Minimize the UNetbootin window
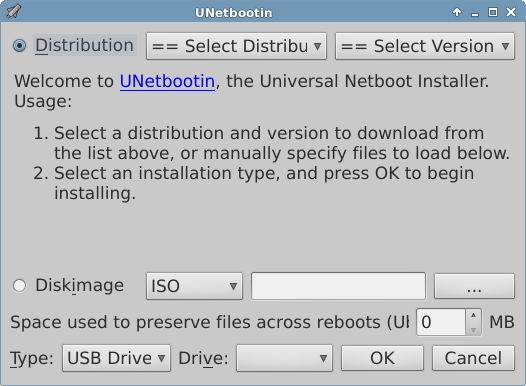The height and width of the screenshot is (386, 526). point(475,13)
